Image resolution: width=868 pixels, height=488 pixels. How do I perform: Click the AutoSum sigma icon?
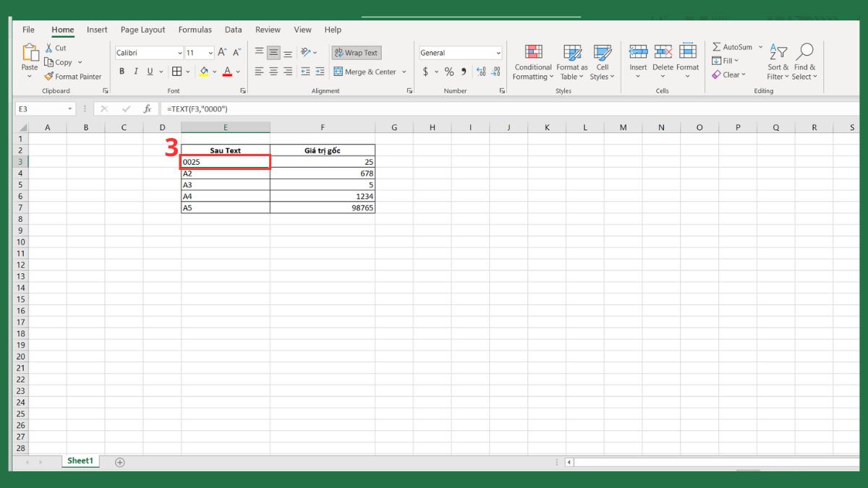click(716, 47)
